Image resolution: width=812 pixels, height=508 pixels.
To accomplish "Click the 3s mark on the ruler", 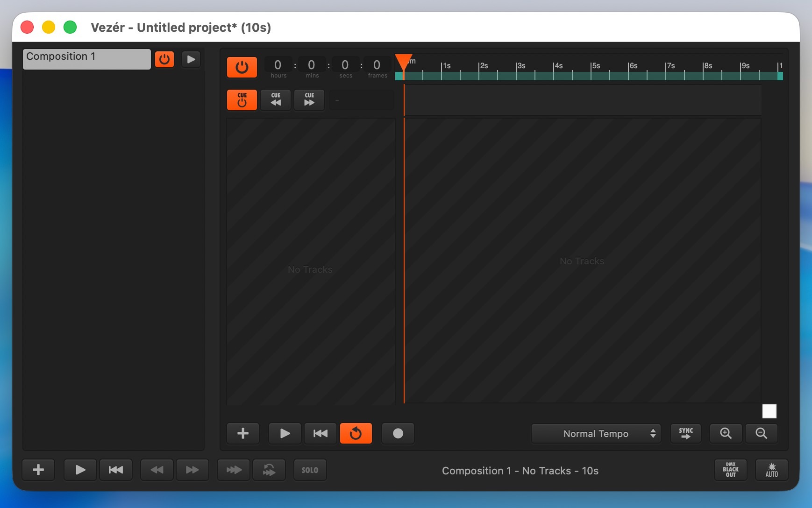I will (x=521, y=66).
